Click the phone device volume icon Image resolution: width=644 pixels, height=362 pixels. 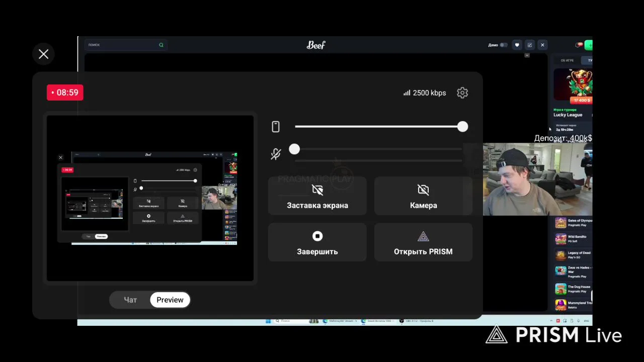click(276, 127)
